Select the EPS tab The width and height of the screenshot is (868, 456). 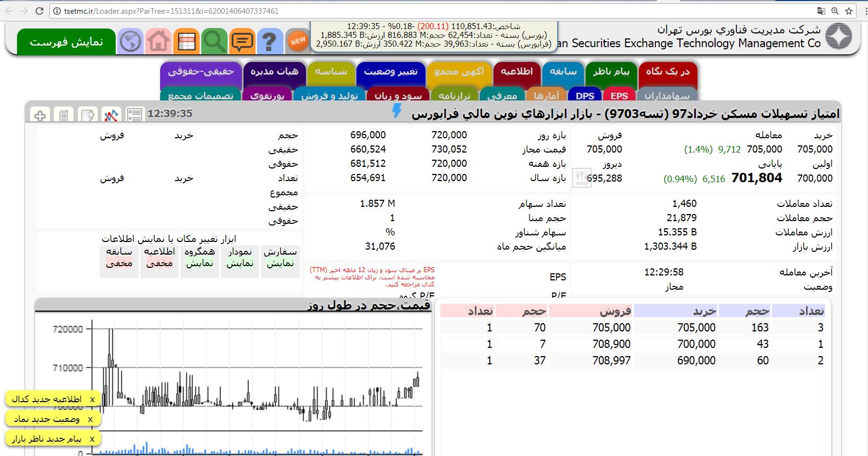(x=619, y=95)
